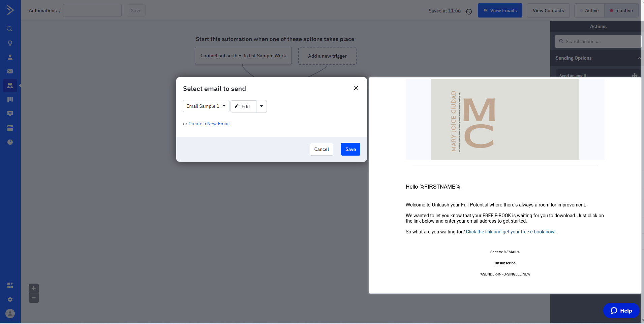The width and height of the screenshot is (644, 324).
Task: Click Create a New Email link
Action: [209, 124]
